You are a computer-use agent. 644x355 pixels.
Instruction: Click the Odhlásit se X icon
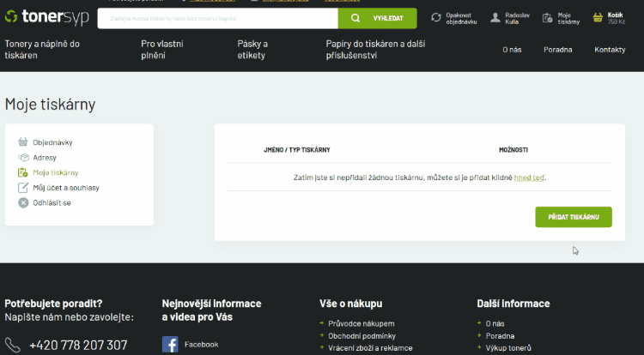click(x=24, y=203)
